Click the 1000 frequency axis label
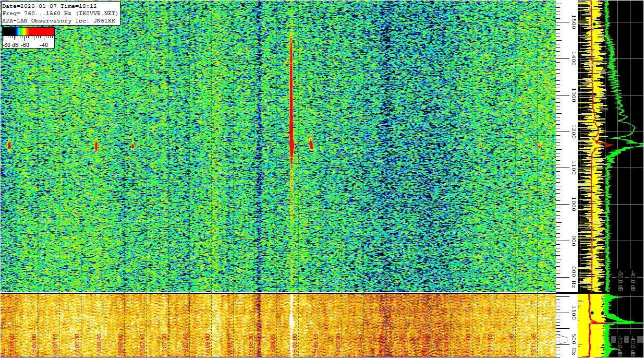 [x=573, y=204]
